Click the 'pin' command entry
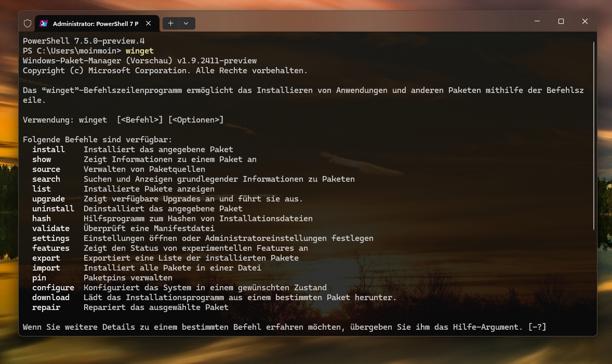This screenshot has height=364, width=612. point(39,278)
